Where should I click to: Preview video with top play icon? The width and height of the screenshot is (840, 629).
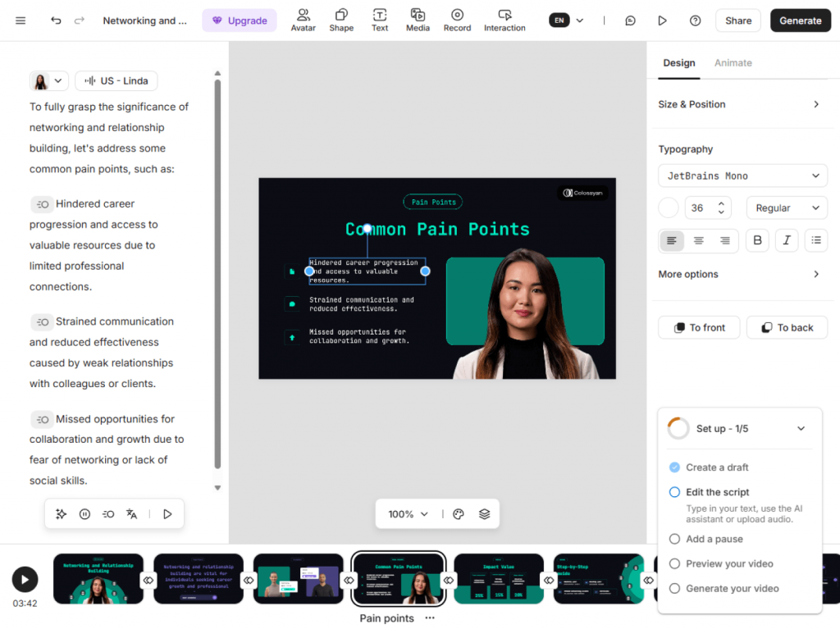click(662, 21)
